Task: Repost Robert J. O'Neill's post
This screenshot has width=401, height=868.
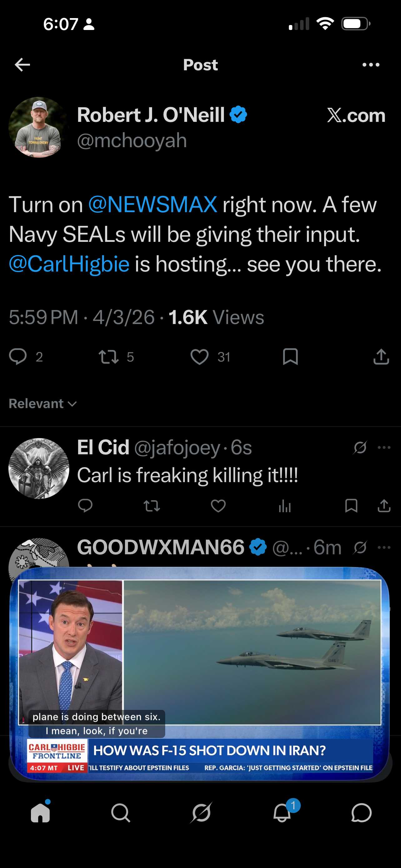Action: pyautogui.click(x=108, y=357)
